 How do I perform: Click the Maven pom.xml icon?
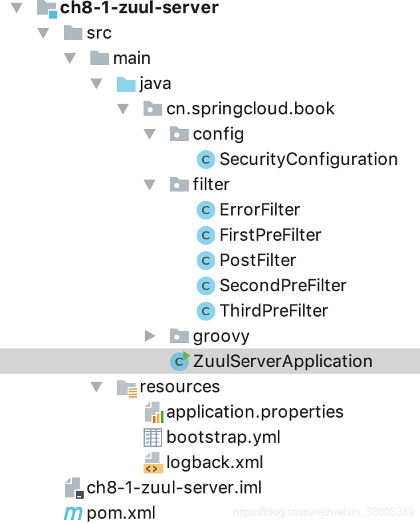73,513
